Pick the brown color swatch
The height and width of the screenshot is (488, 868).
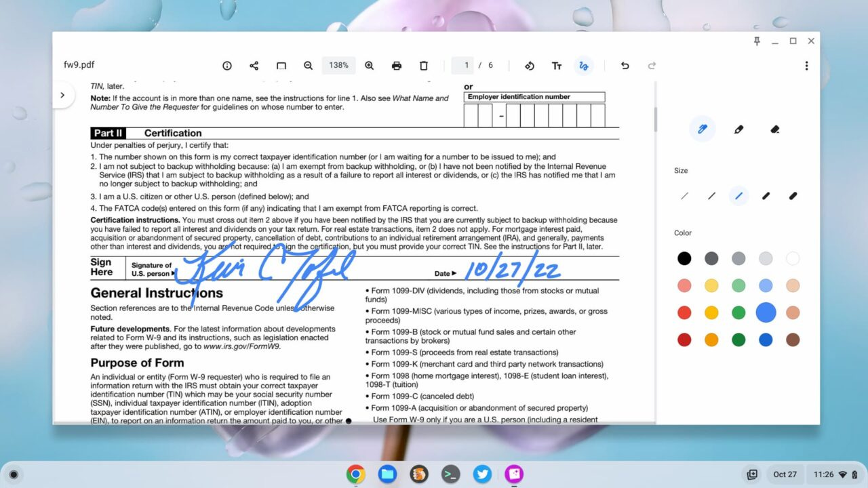tap(793, 340)
